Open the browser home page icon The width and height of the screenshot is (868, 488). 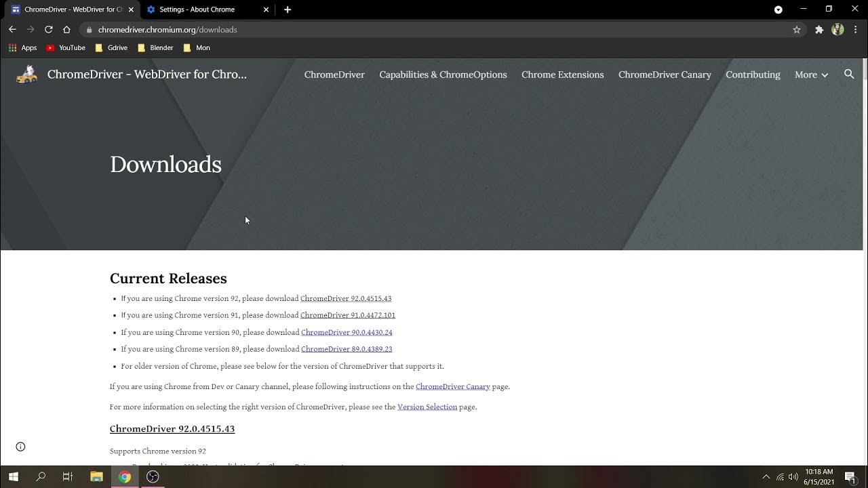coord(66,30)
